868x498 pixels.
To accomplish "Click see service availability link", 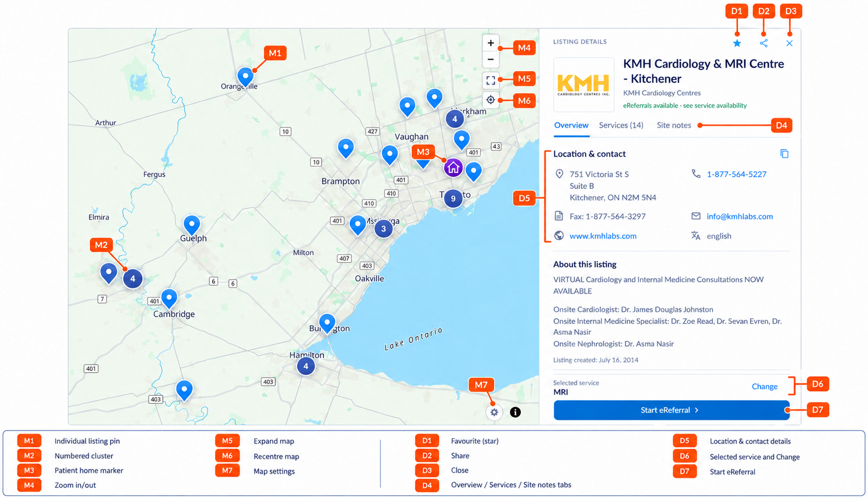I will (715, 105).
